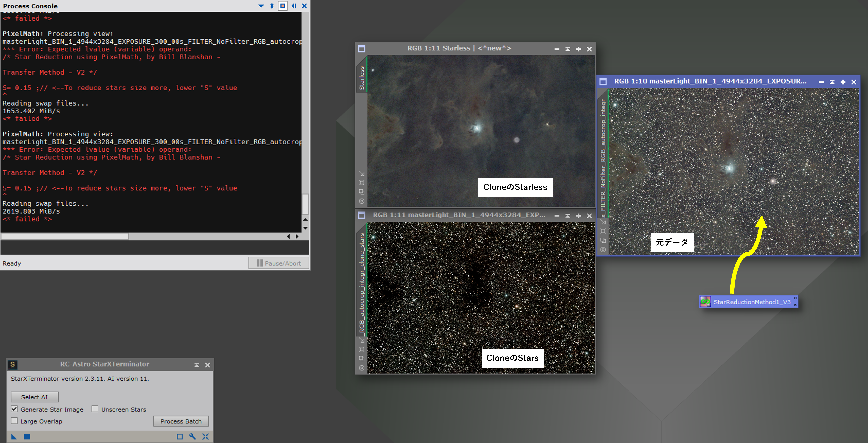Click the StarXTerminator Reset arrows icon
This screenshot has width=868, height=443.
[x=205, y=437]
